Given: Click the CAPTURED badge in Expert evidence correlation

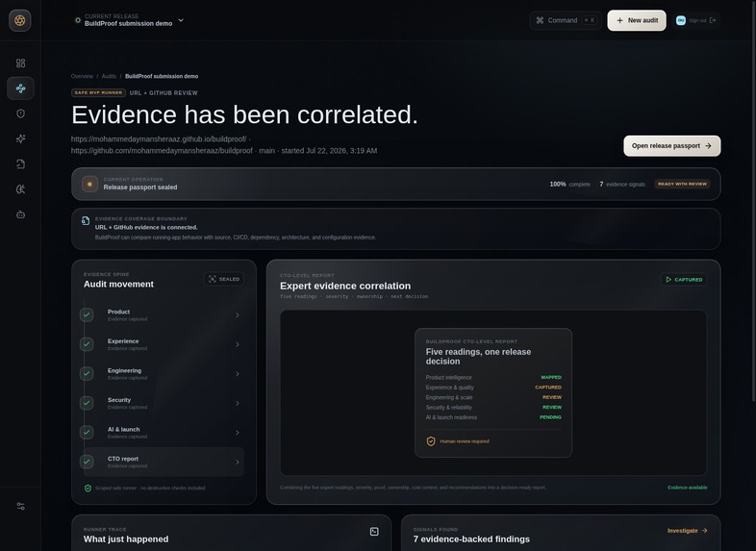Looking at the screenshot, I should coord(684,280).
